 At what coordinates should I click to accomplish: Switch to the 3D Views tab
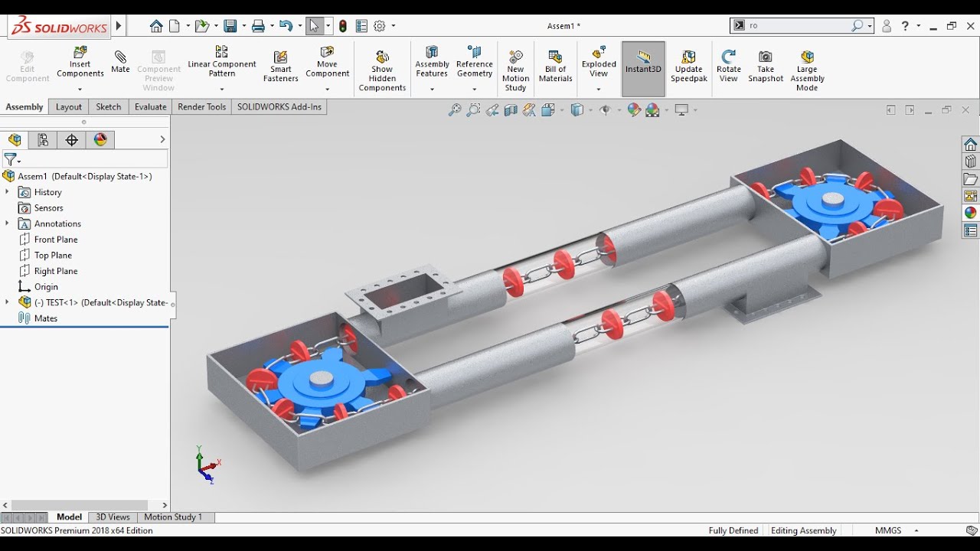pyautogui.click(x=113, y=517)
